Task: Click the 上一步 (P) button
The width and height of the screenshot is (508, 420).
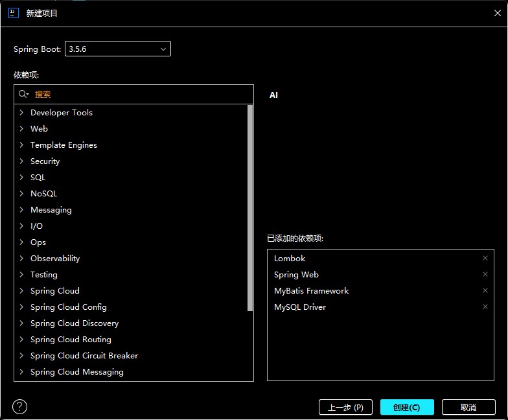Action: click(345, 407)
